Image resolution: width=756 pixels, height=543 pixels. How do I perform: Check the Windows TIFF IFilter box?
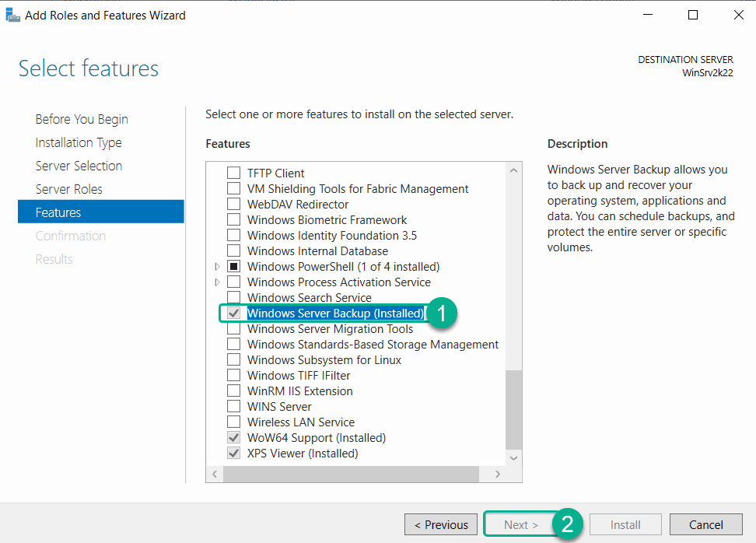pyautogui.click(x=234, y=375)
